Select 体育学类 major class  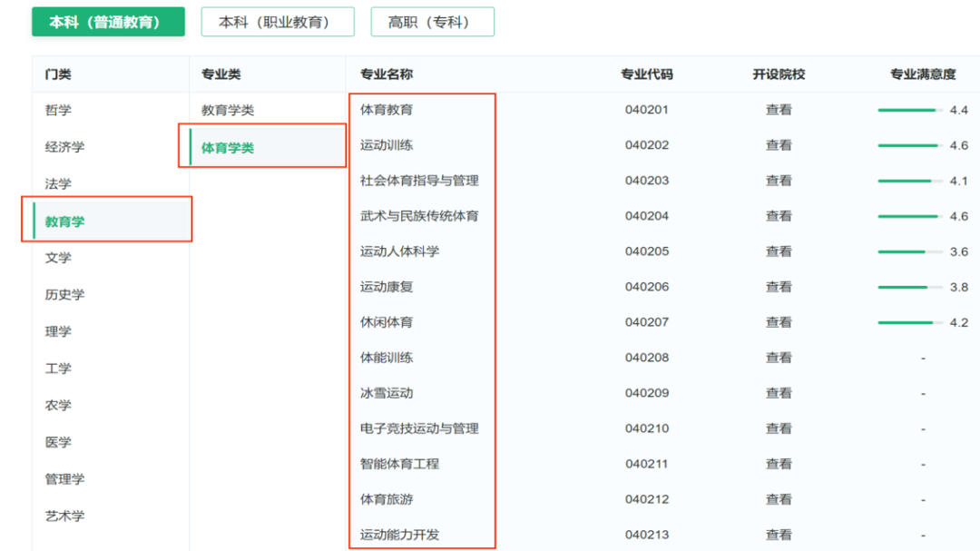click(x=228, y=148)
